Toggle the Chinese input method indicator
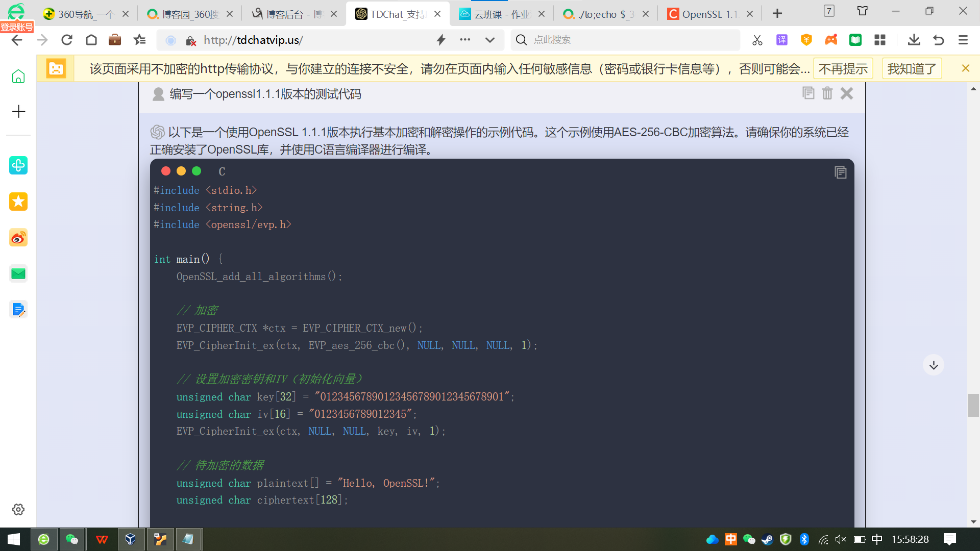980x551 pixels. click(x=876, y=539)
